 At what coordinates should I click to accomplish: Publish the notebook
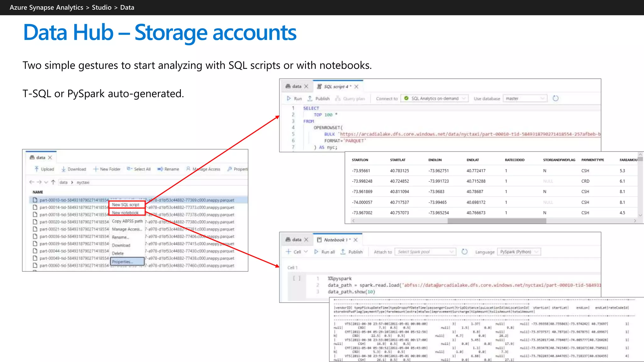pos(352,252)
